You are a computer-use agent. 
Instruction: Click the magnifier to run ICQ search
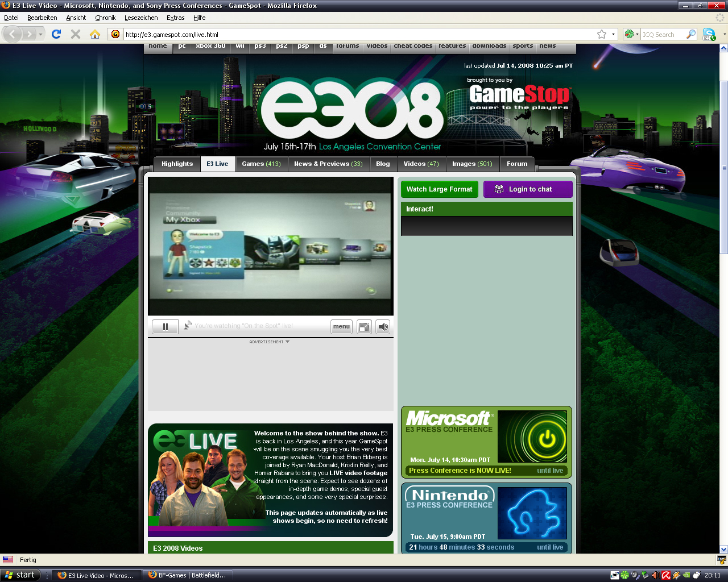(x=691, y=34)
